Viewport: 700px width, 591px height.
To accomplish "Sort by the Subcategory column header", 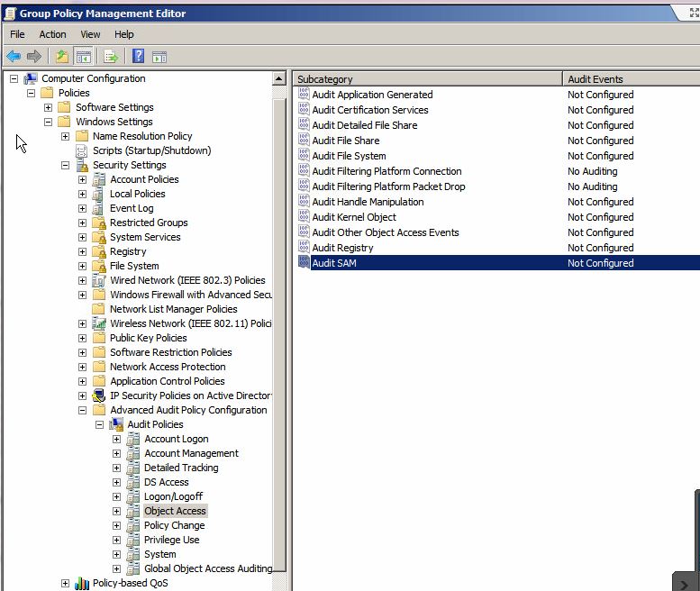I will (x=427, y=79).
